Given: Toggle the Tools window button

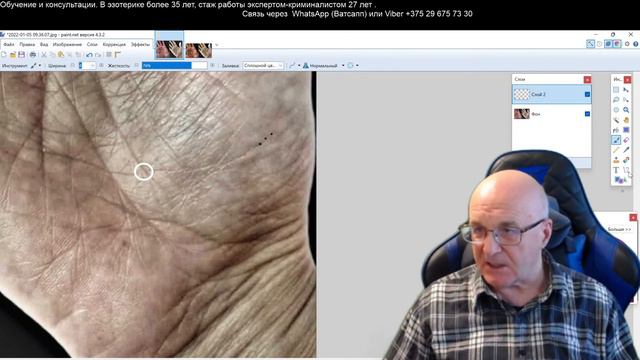Looking at the screenshot, I should [590, 44].
